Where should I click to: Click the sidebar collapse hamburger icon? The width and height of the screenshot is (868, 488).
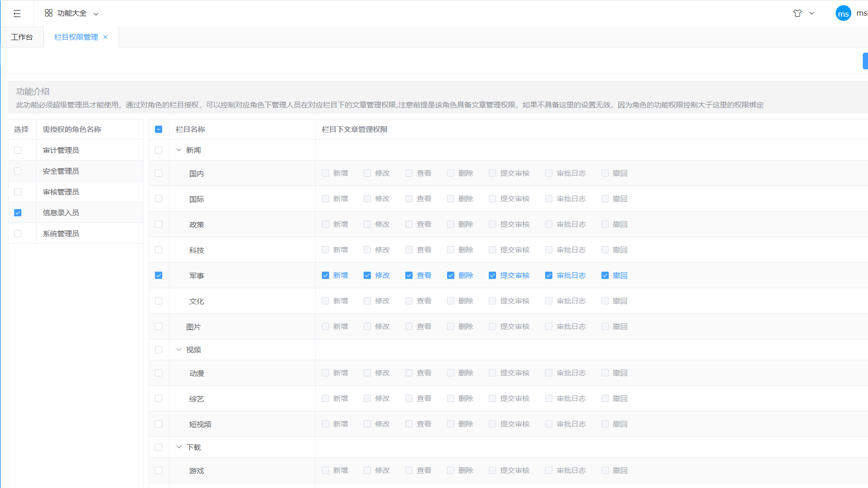[x=17, y=14]
